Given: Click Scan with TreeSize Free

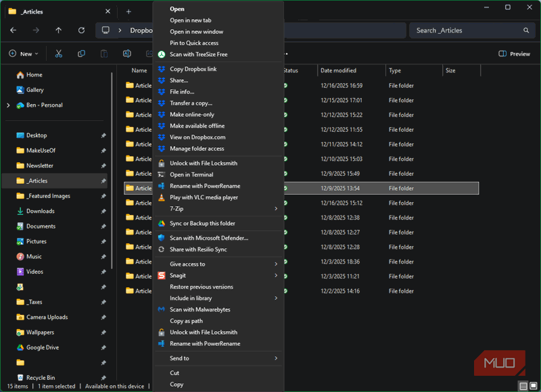Looking at the screenshot, I should tap(218, 55).
